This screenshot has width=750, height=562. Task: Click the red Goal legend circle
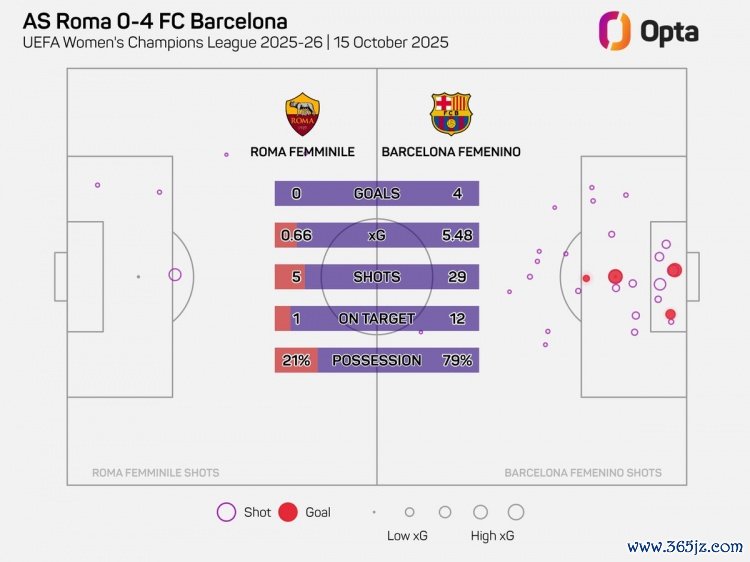[289, 512]
